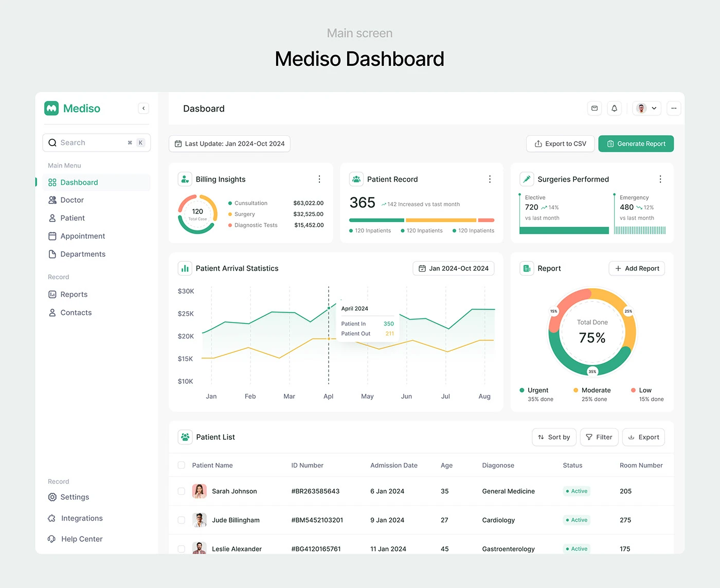Click the Help Center headset icon
The width and height of the screenshot is (720, 588).
tap(52, 539)
